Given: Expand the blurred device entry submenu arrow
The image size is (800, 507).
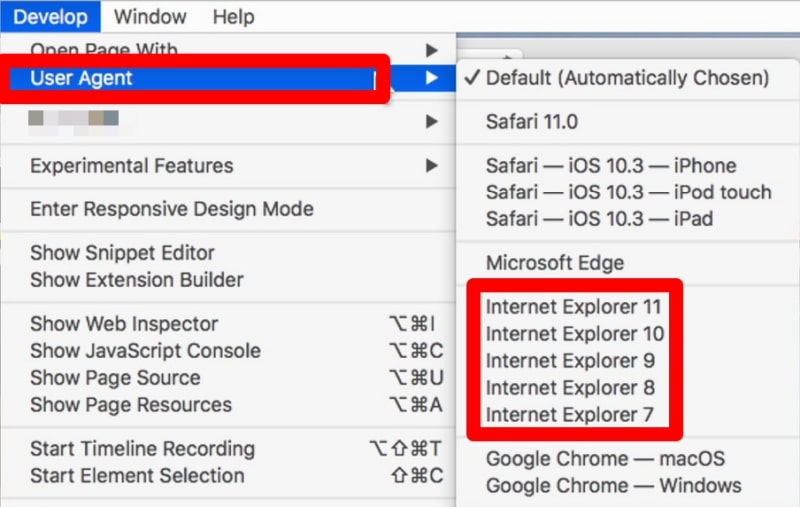Looking at the screenshot, I should click(432, 121).
